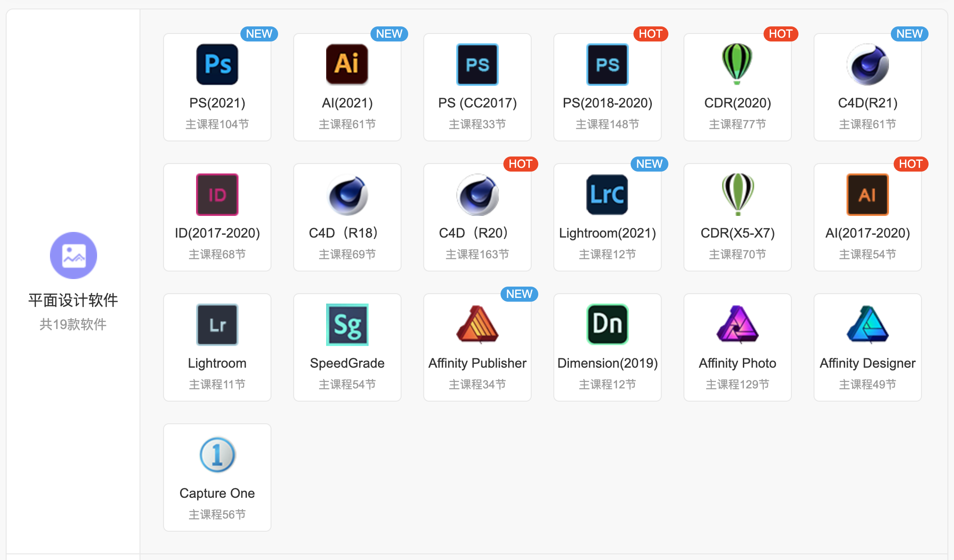Click the Affinity Designer icon
The height and width of the screenshot is (560, 954).
[868, 324]
